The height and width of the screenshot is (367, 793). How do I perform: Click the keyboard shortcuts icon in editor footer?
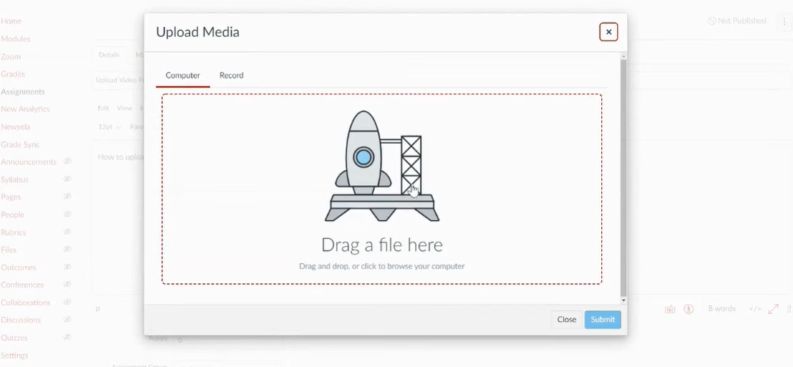pos(670,309)
